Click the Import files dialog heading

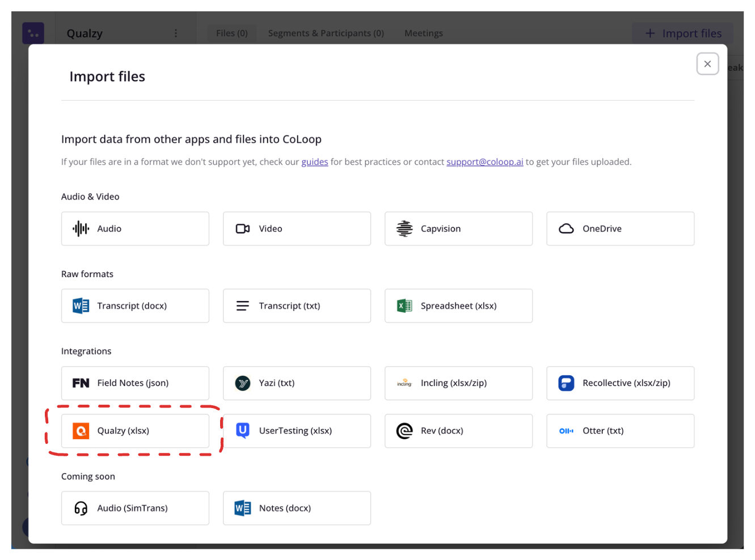[x=107, y=77]
